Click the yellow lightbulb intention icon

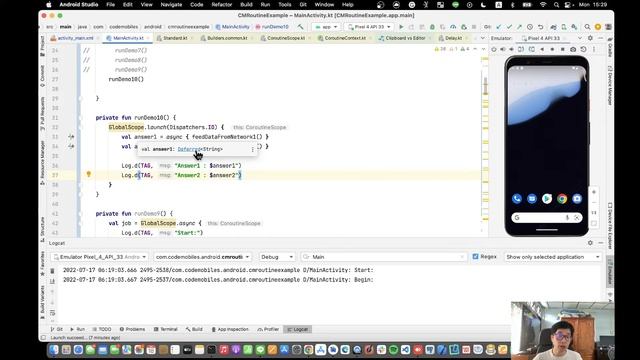[89, 174]
